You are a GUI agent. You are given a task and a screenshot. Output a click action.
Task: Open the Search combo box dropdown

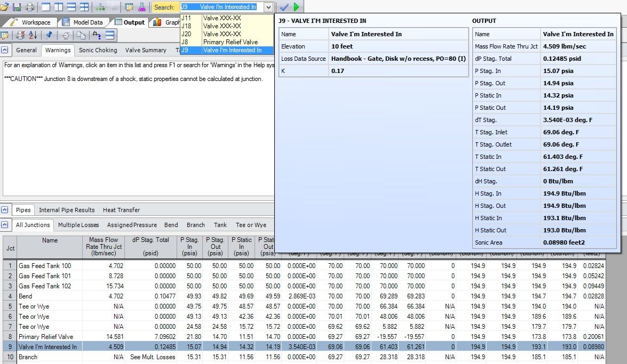pos(268,7)
